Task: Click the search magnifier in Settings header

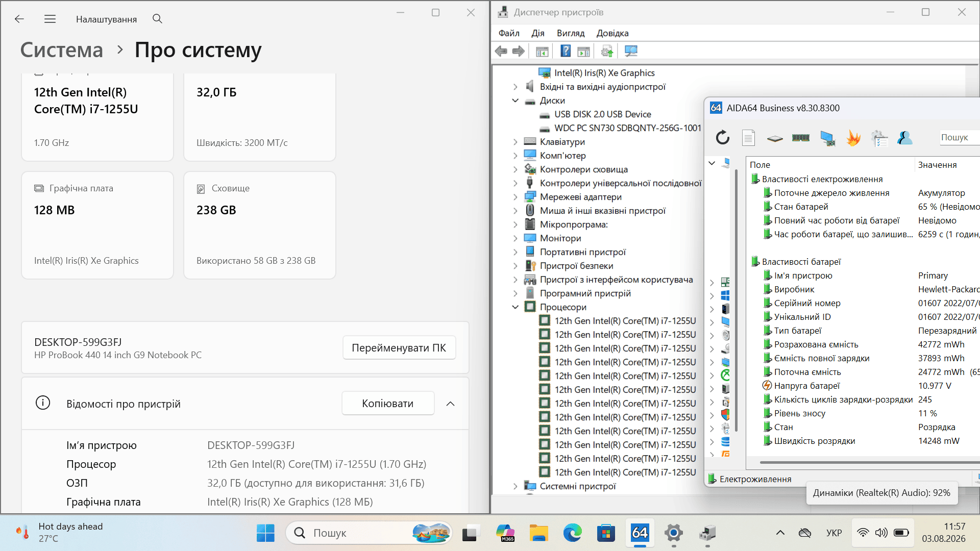Action: [157, 19]
